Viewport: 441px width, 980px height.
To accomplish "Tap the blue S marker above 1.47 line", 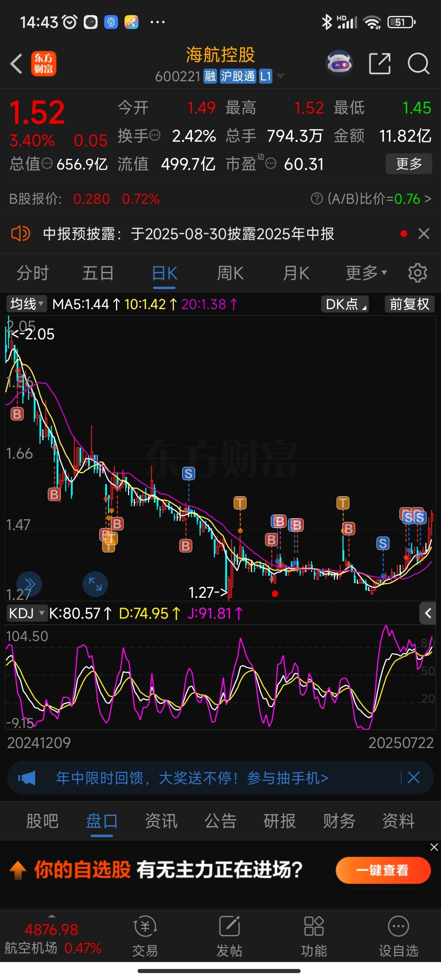I will click(188, 474).
